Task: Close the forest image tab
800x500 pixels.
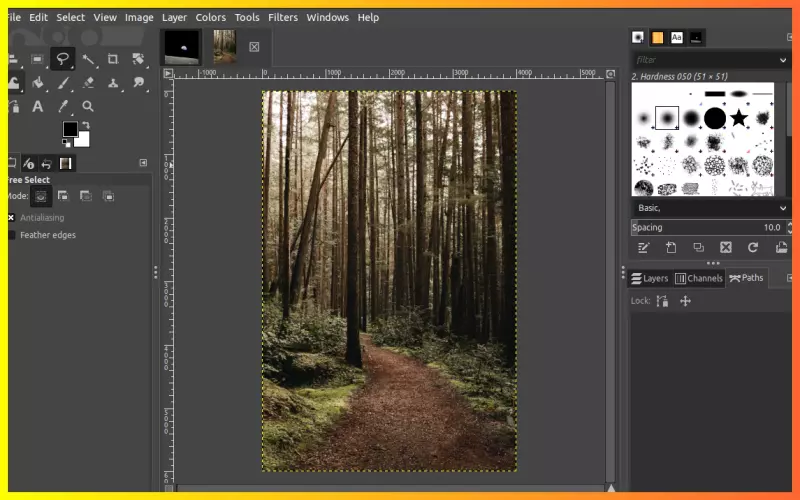Action: point(254,47)
